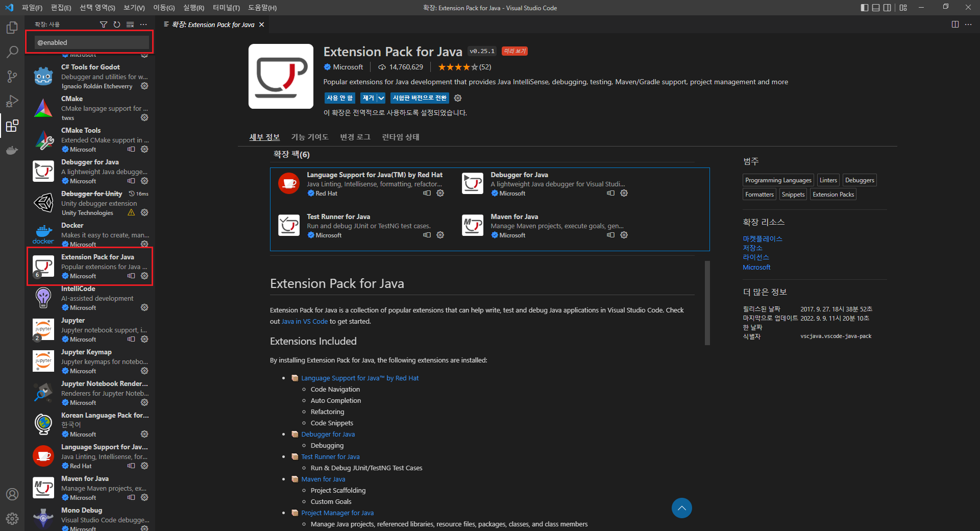980x531 pixels.
Task: Switch to the 세부 정보 tab
Action: point(264,137)
